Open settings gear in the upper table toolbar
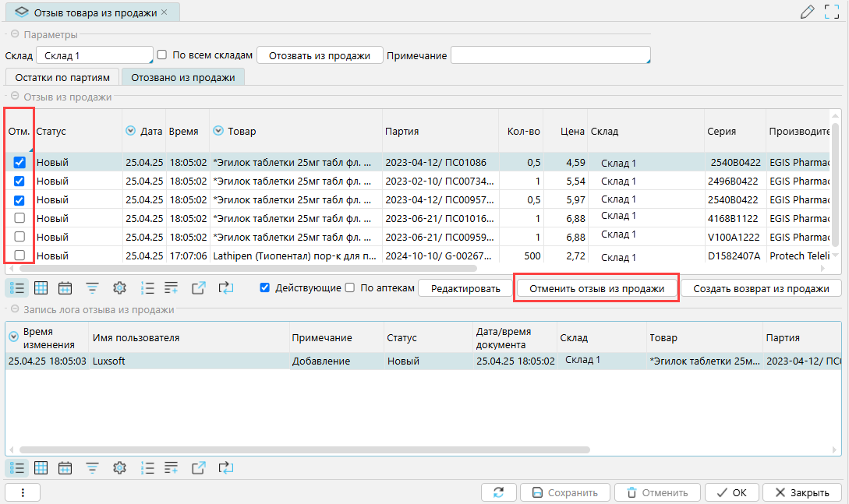Image resolution: width=849 pixels, height=504 pixels. tap(119, 288)
